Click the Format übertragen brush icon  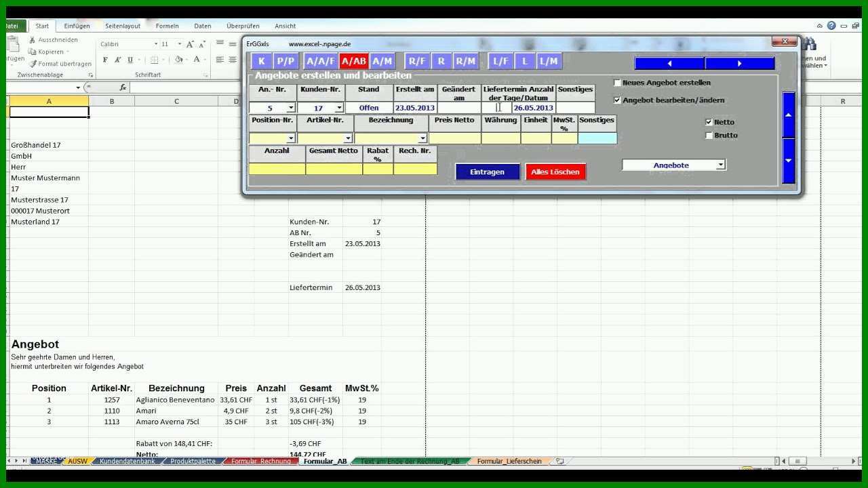(33, 64)
